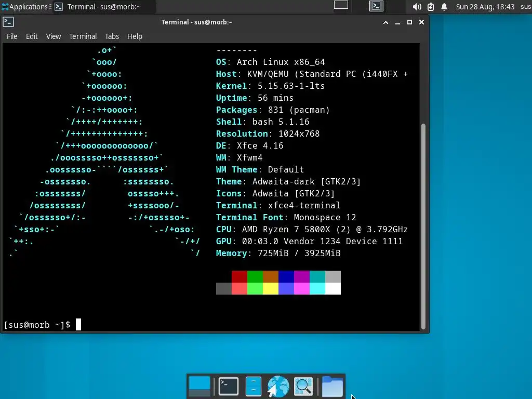Open the home folder icon in dock

point(332,387)
